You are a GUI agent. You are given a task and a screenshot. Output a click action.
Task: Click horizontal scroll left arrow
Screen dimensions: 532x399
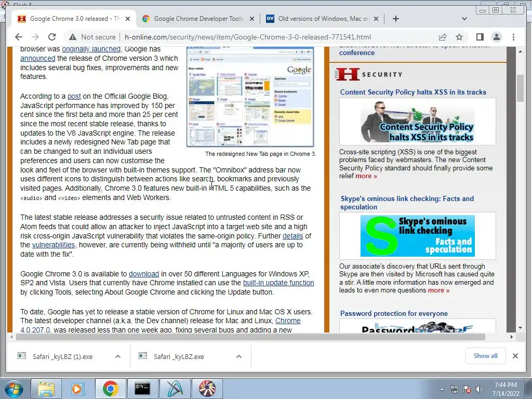coord(12,337)
